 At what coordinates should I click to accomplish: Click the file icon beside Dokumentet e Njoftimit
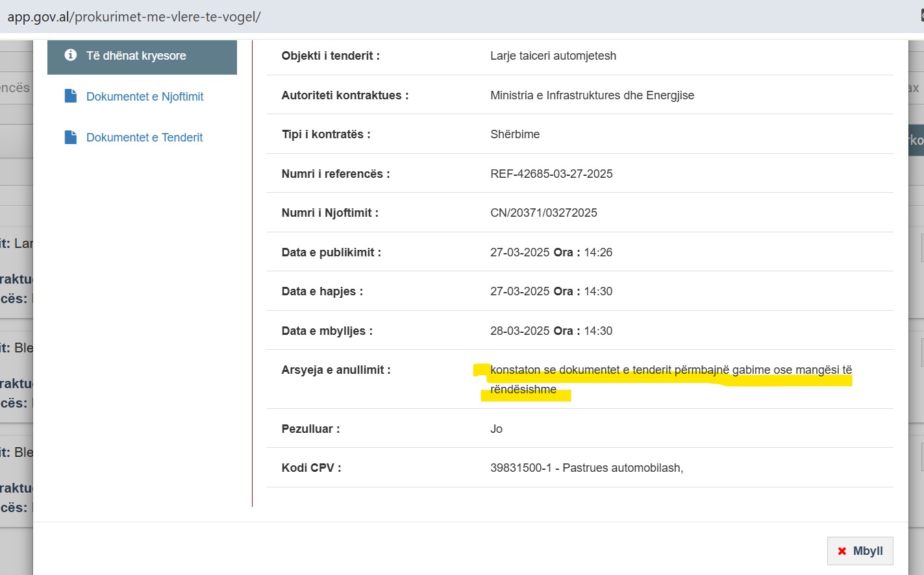click(x=71, y=96)
